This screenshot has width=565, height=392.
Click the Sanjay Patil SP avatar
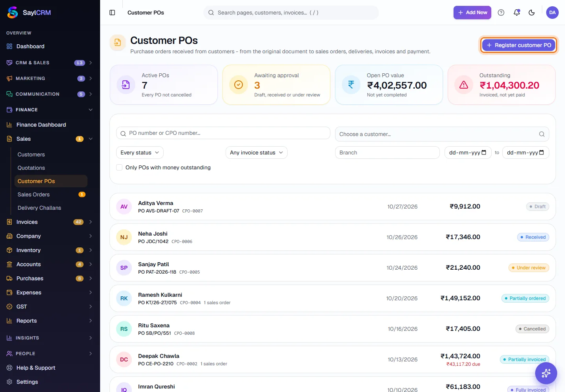click(124, 268)
